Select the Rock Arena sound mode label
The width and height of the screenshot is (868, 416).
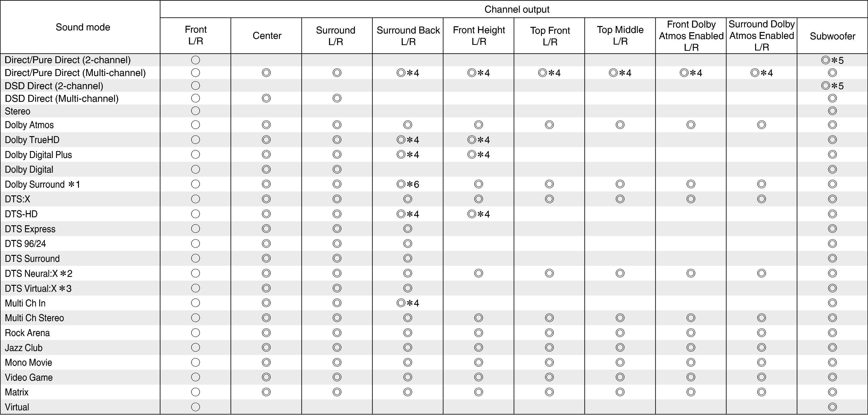(x=27, y=333)
